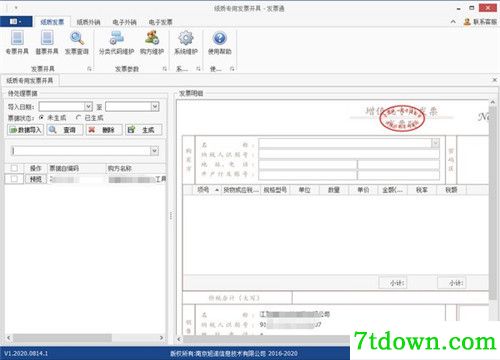500x360 pixels.
Task: Click the 规格型号 column header
Action: [x=275, y=190]
